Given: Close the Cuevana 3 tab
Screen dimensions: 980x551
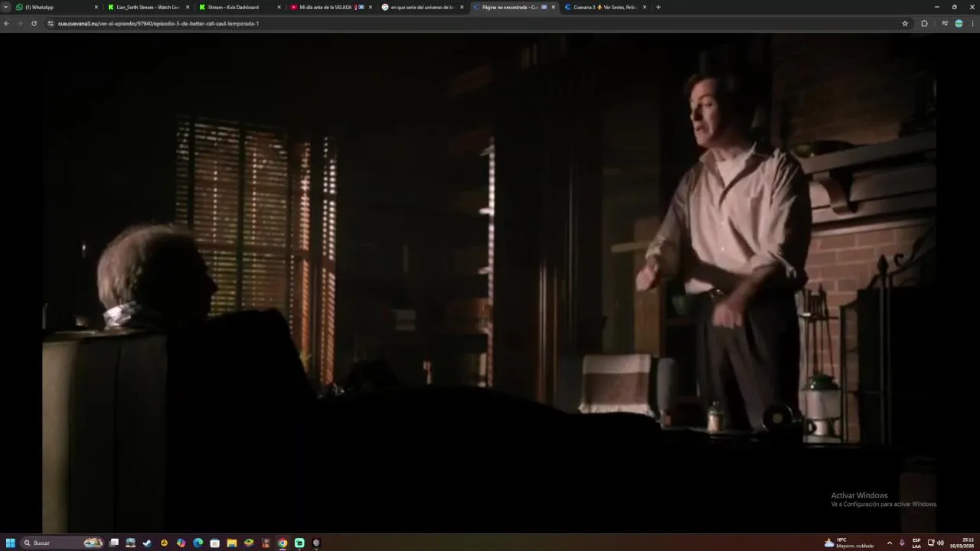Looking at the screenshot, I should pos(644,7).
